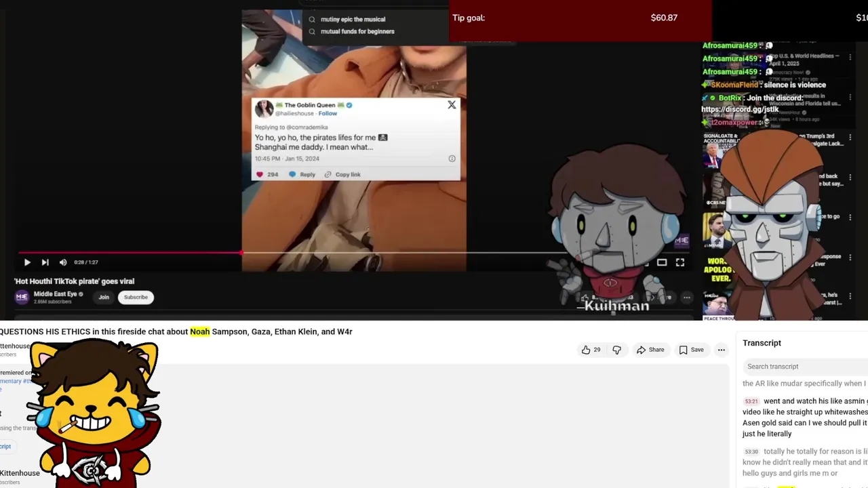Image resolution: width=868 pixels, height=488 pixels.
Task: Open the discord.gg/jstlk link in chat
Action: click(x=740, y=109)
